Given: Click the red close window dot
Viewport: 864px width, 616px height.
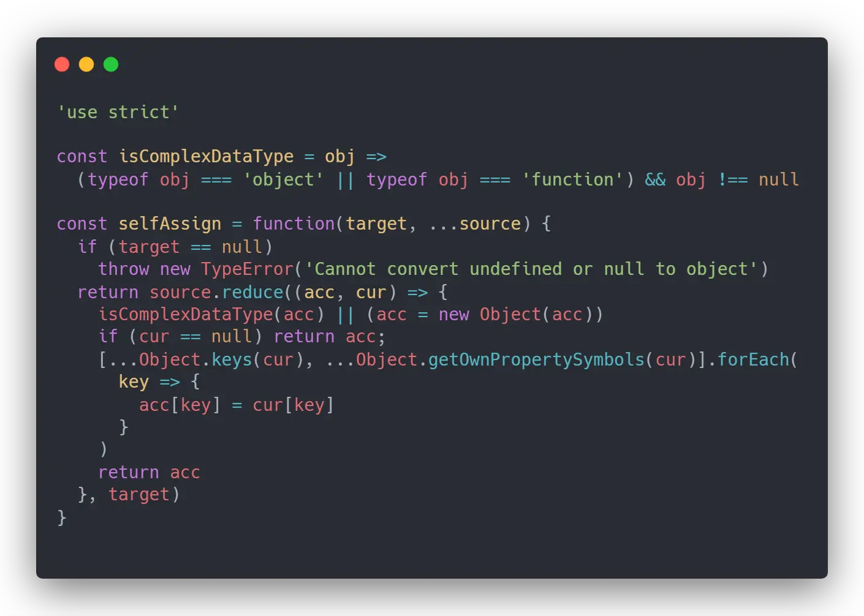Looking at the screenshot, I should click(x=62, y=64).
